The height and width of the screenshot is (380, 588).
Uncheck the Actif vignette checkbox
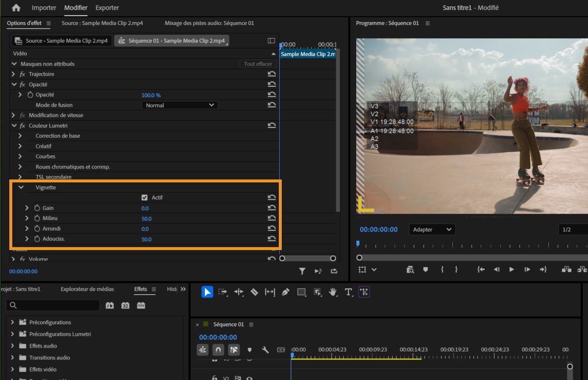145,198
